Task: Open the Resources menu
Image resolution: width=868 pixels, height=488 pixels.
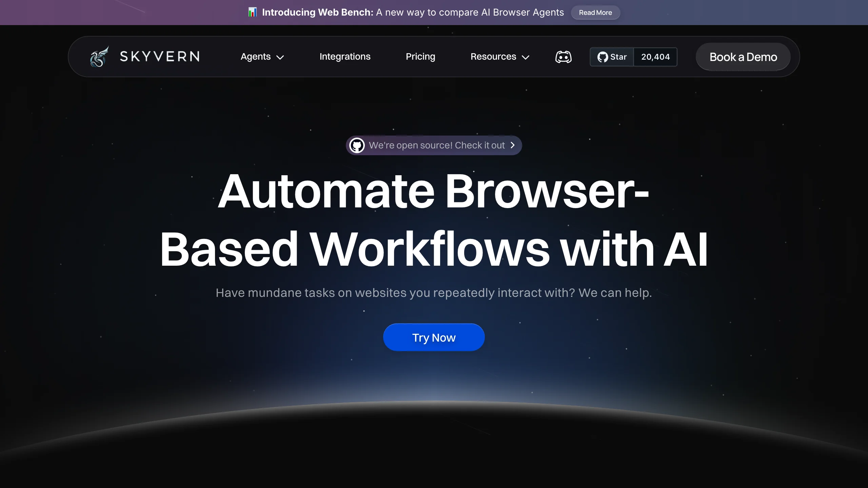Action: (493, 57)
